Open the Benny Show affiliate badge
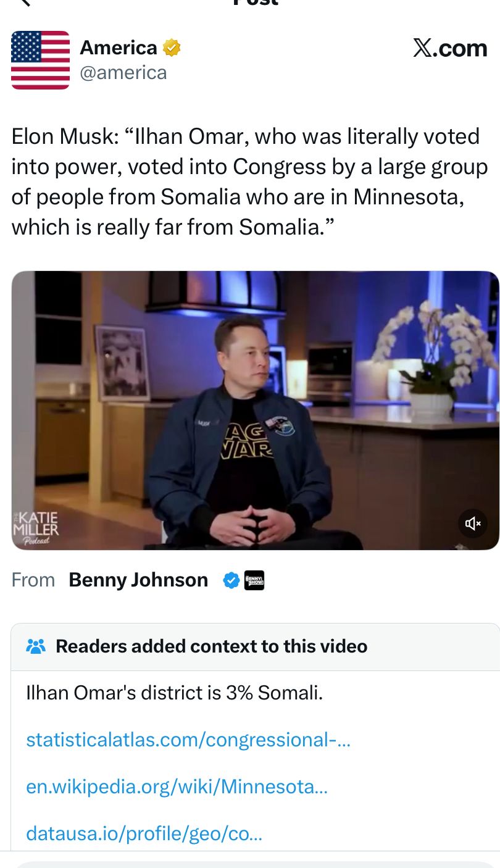 coord(254,580)
